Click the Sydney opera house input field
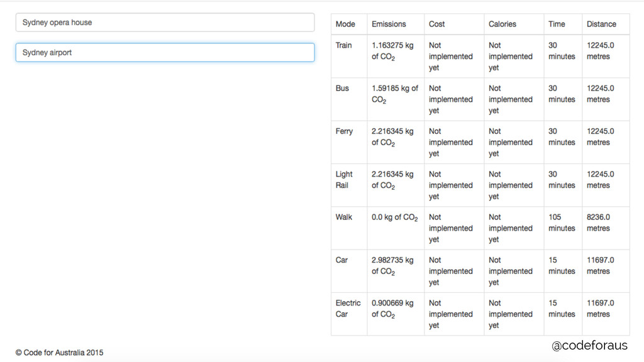Screen dimensions: 644x362 165,23
